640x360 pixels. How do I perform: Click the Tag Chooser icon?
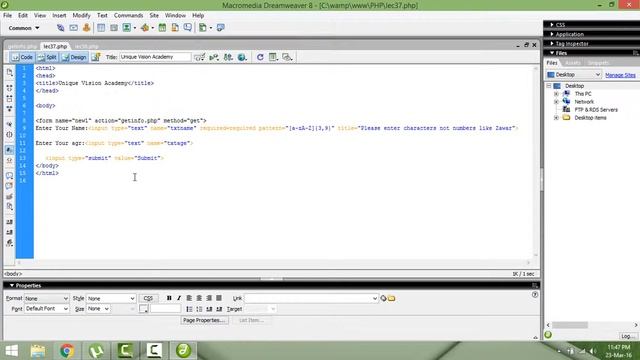[x=221, y=28]
